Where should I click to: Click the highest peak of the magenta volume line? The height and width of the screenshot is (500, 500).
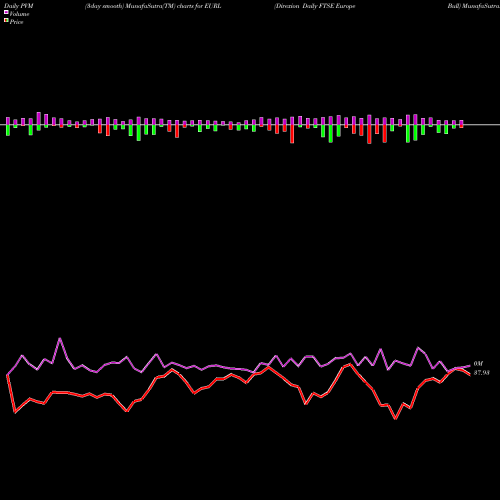pyautogui.click(x=60, y=339)
